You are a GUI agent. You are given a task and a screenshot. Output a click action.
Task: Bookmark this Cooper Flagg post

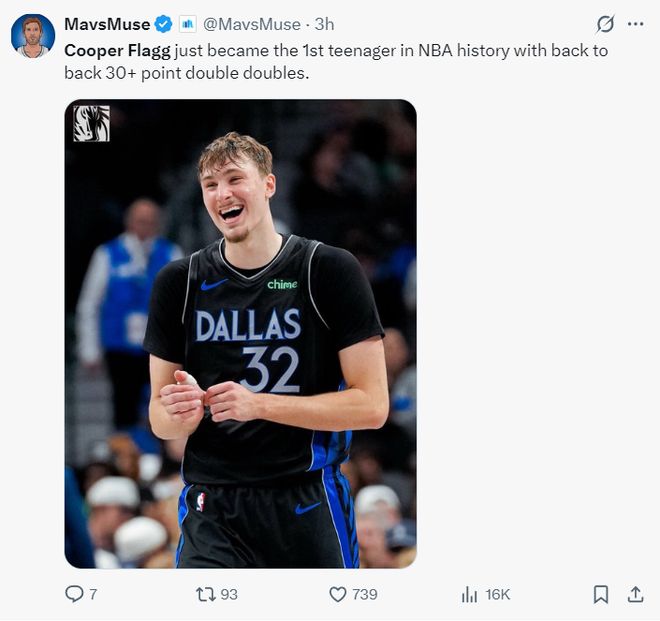coord(601,594)
